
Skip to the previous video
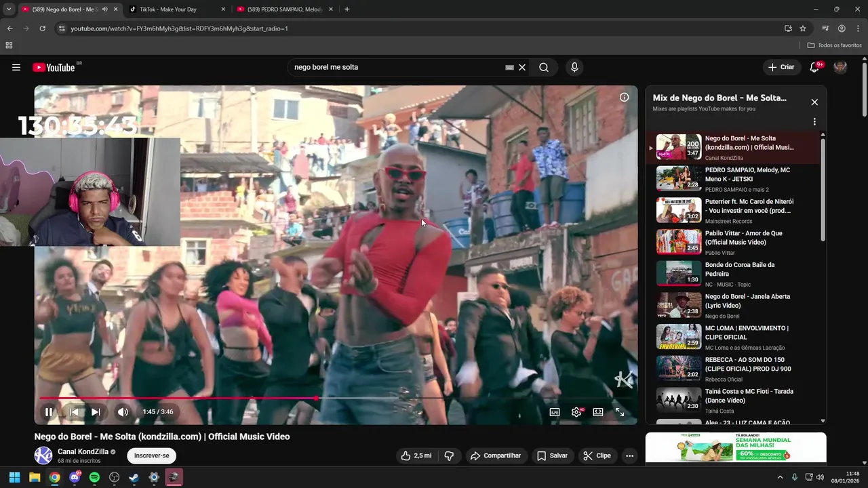(x=74, y=411)
